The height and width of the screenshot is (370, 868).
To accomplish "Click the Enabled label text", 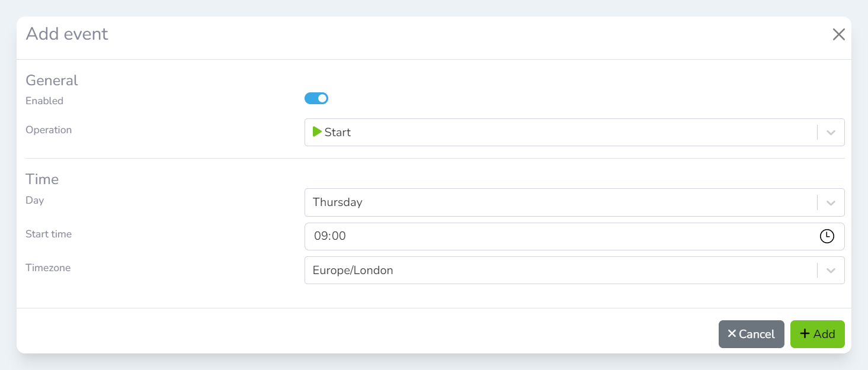I will (x=44, y=101).
